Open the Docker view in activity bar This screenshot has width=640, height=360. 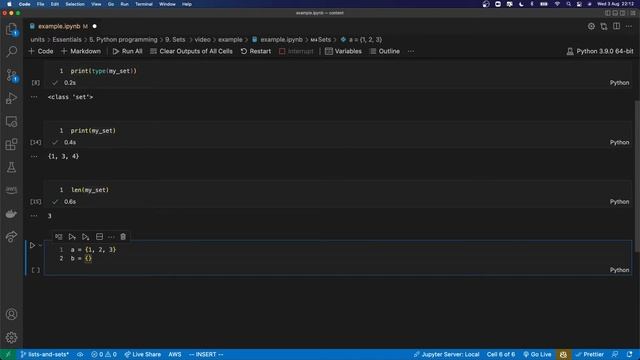point(11,213)
